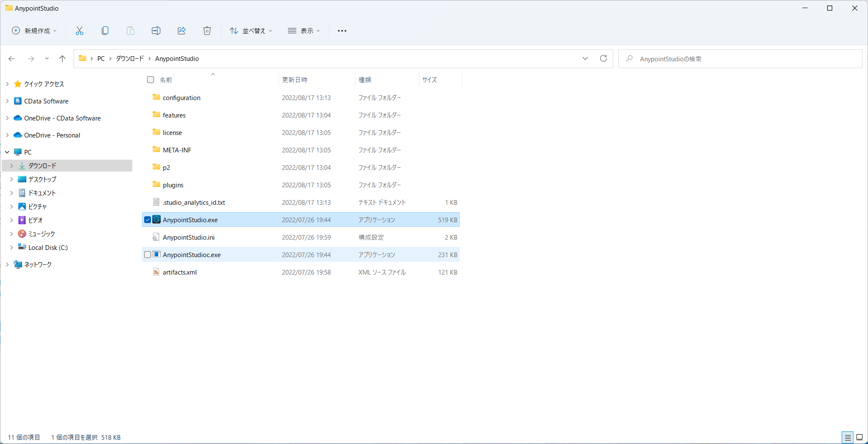This screenshot has width=868, height=444.
Task: Click the Cut scissors icon
Action: coord(80,31)
